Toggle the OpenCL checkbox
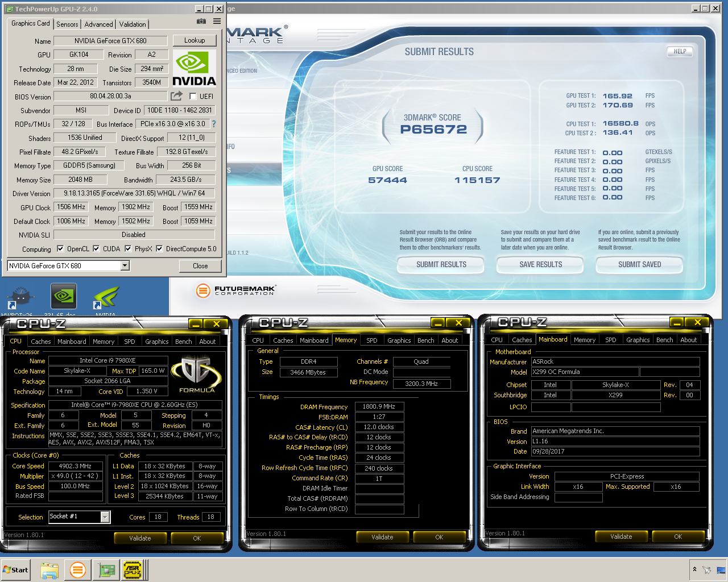The height and width of the screenshot is (582, 728). pos(60,248)
